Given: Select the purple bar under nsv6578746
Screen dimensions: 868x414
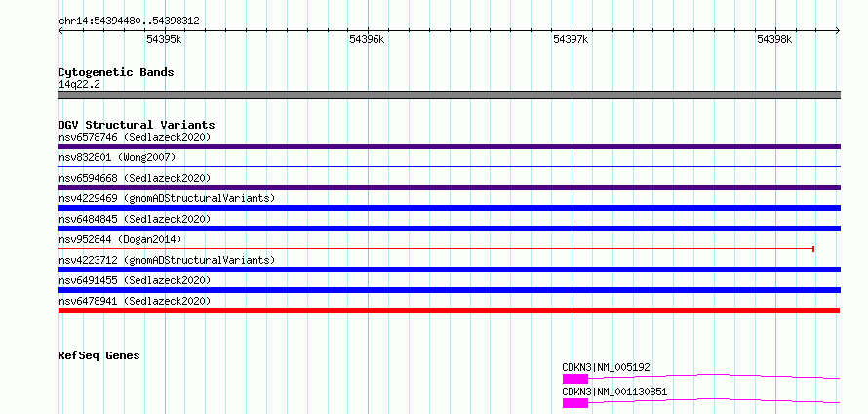Looking at the screenshot, I should (x=449, y=146).
